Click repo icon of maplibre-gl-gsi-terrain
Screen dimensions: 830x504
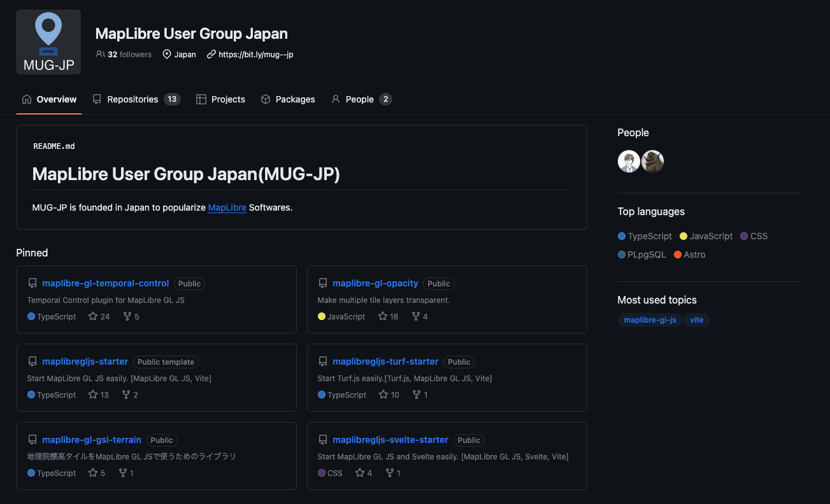(x=32, y=440)
